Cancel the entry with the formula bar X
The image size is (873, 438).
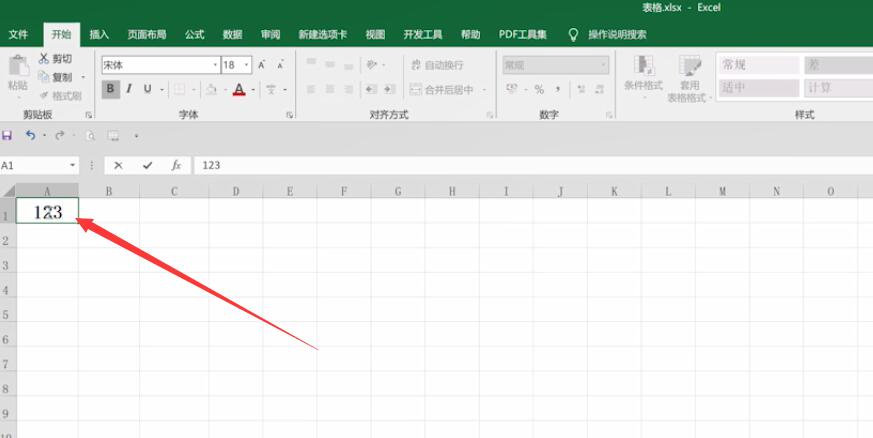(x=118, y=165)
